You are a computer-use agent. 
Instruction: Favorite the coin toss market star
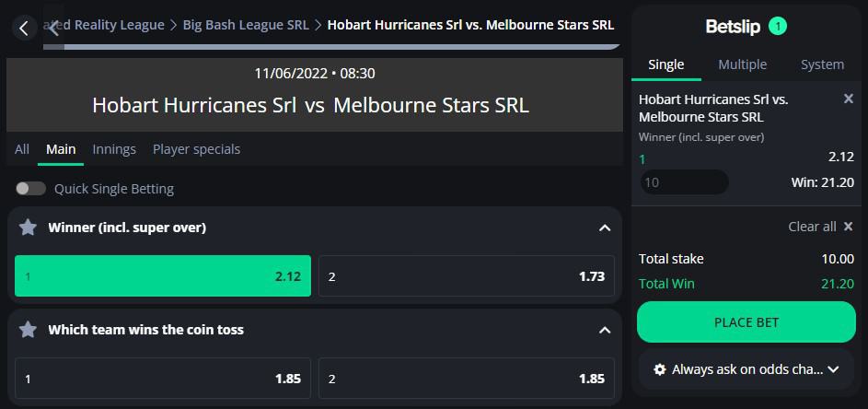tap(28, 330)
